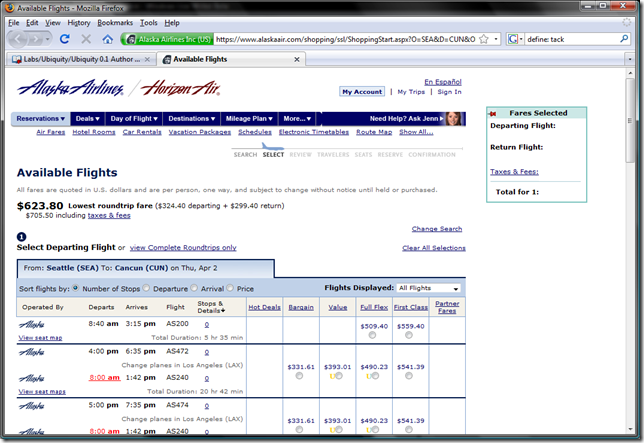Open the Edit menu
The width and height of the screenshot is (644, 443).
click(x=32, y=23)
